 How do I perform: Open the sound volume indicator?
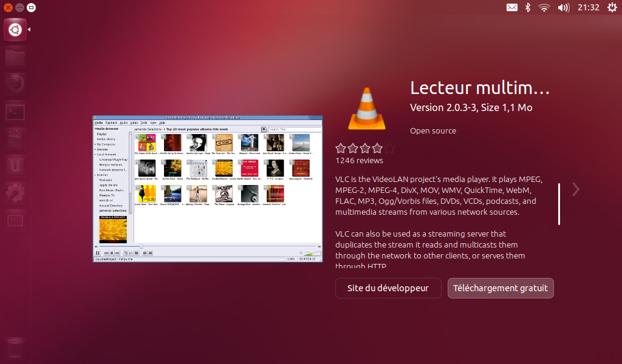tap(563, 7)
